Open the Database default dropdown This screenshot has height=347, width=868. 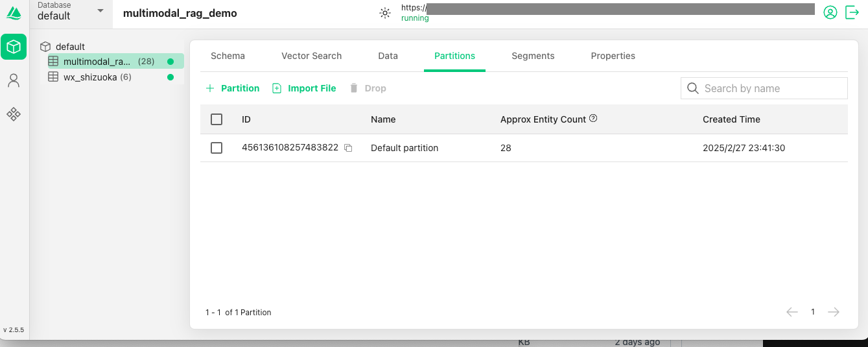71,13
